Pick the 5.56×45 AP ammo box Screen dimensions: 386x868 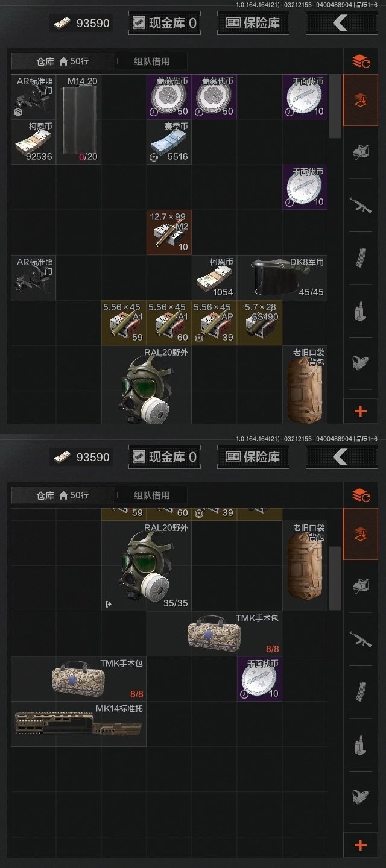tap(215, 323)
